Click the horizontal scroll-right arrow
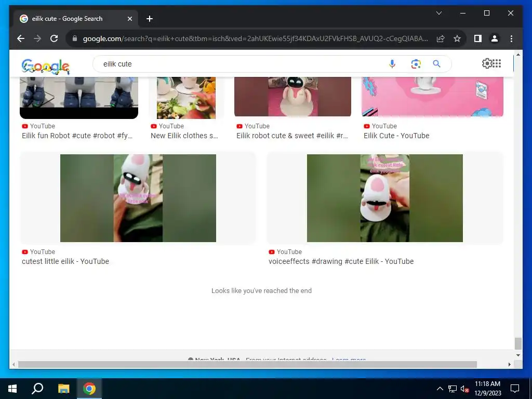The height and width of the screenshot is (399, 532). point(510,364)
